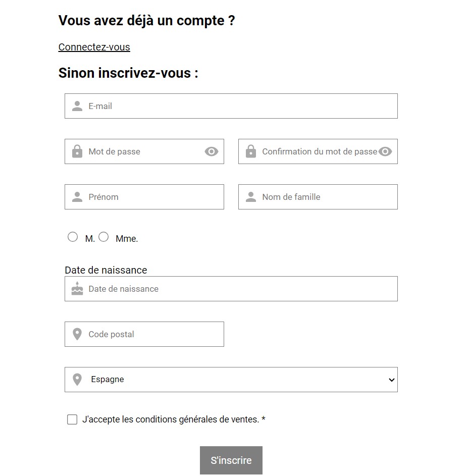Image resolution: width=467 pixels, height=476 pixels.
Task: Click the lock icon in the confirmation field
Action: point(250,151)
